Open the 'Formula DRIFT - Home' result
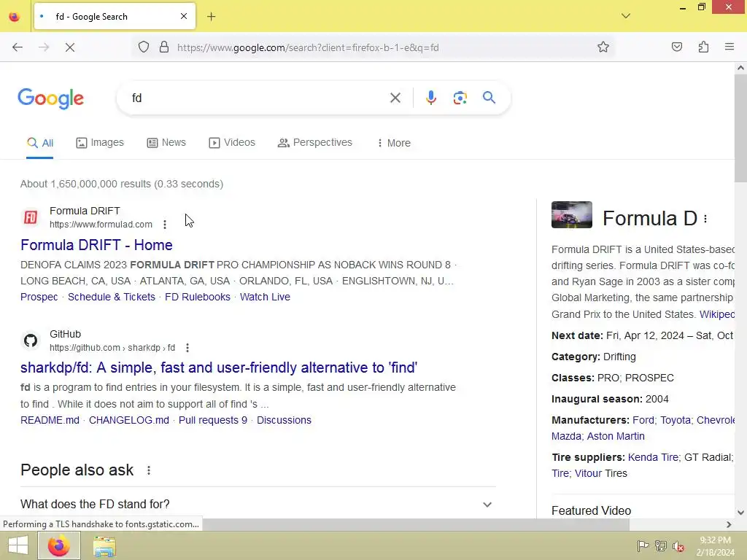 tap(97, 245)
